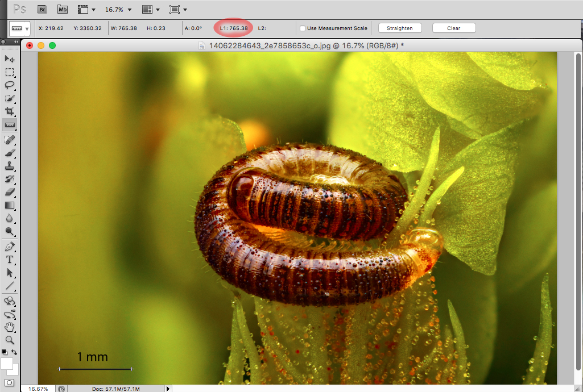Open the foreground color swatch
Viewport: 583px width, 392px height.
tap(7, 363)
